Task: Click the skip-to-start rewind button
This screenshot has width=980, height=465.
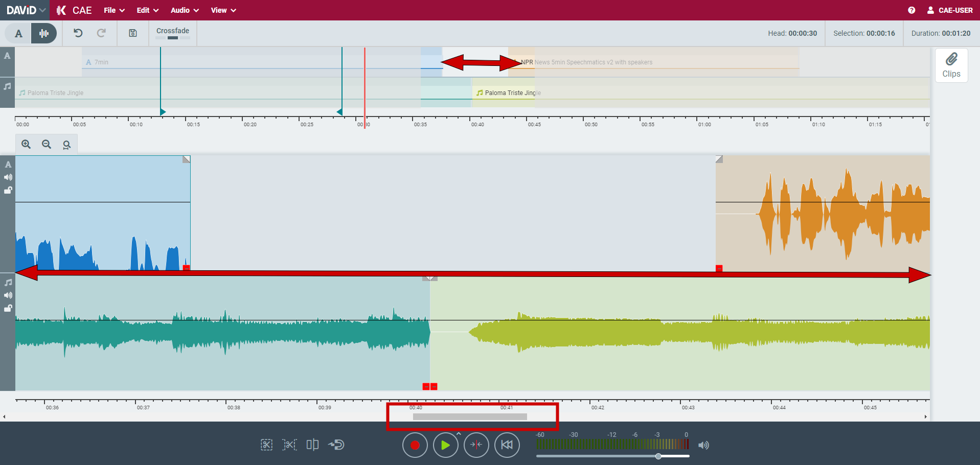Action: (x=507, y=445)
